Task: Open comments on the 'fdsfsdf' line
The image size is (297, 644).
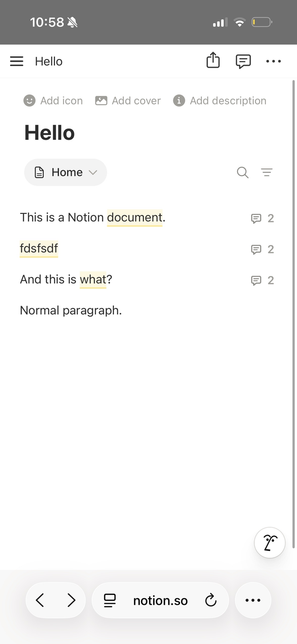Action: pos(262,250)
